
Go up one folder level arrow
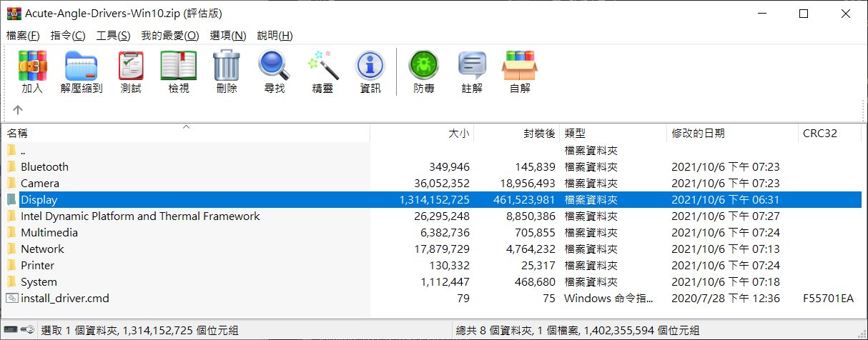(18, 110)
